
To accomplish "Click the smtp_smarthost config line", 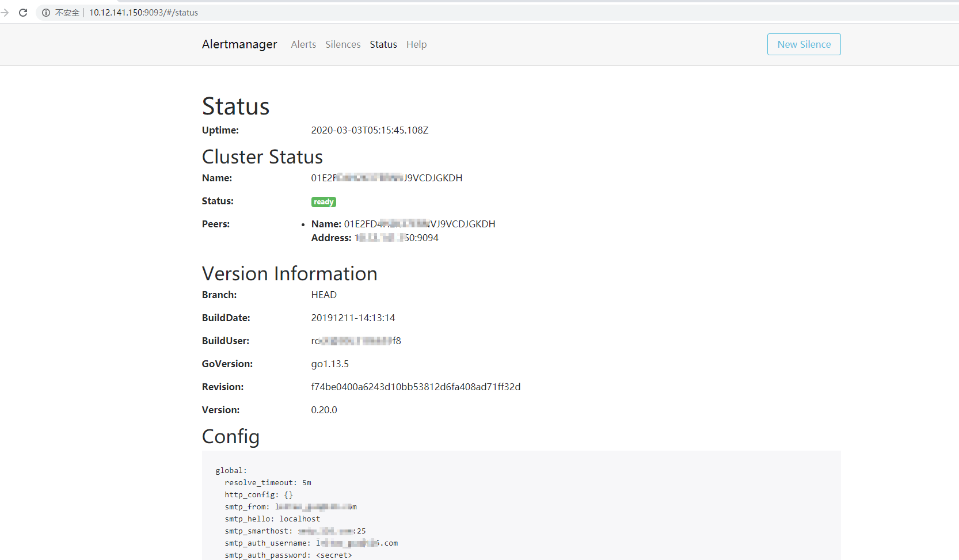I will [295, 531].
